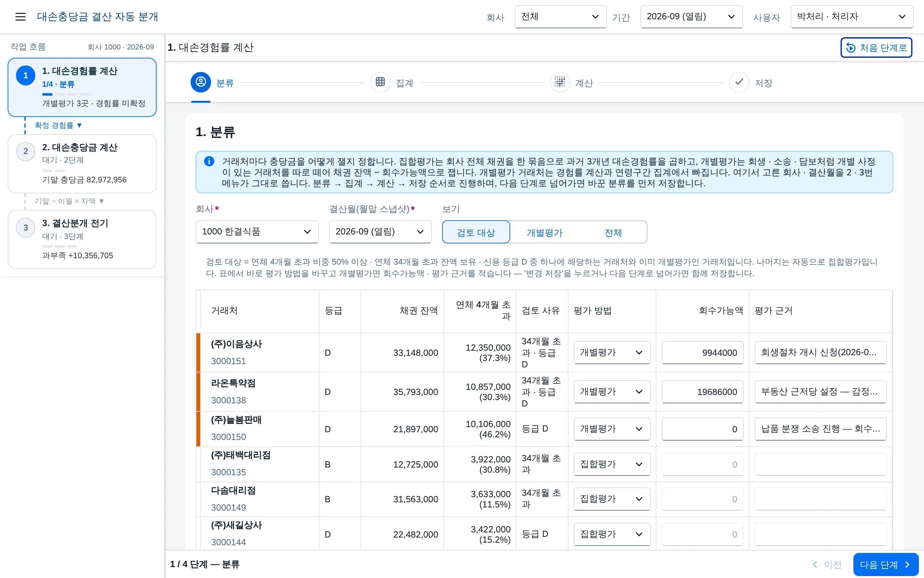Open the 1000 한결식품 company dropdown

(x=257, y=232)
